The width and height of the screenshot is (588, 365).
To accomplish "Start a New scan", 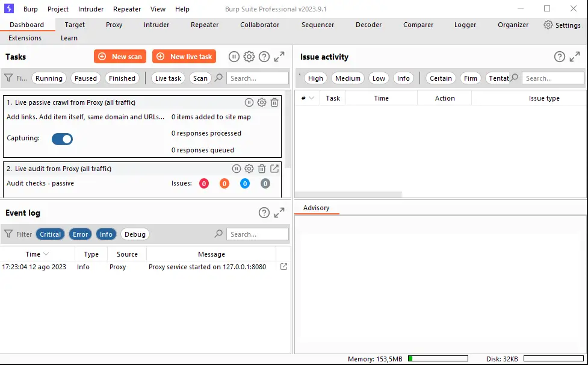I will tap(119, 56).
